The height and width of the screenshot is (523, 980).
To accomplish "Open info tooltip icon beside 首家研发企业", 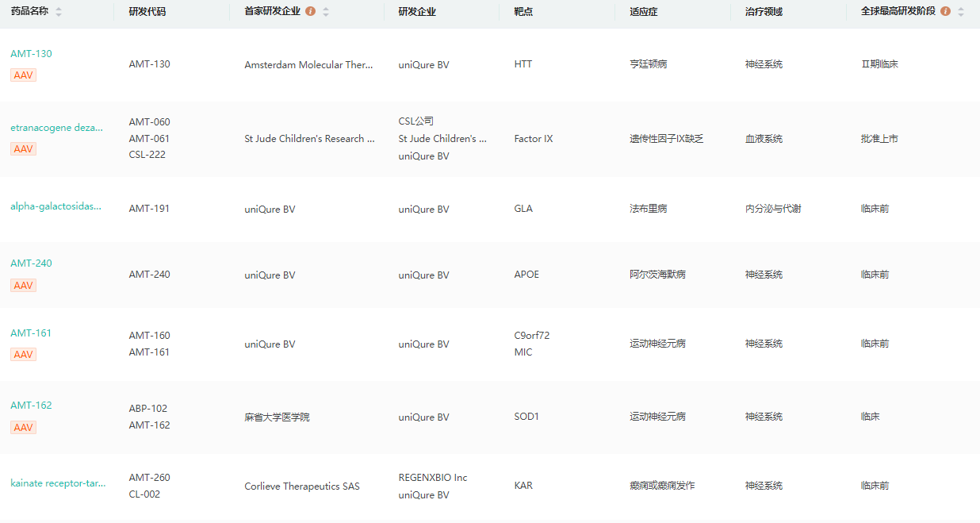I will 310,12.
